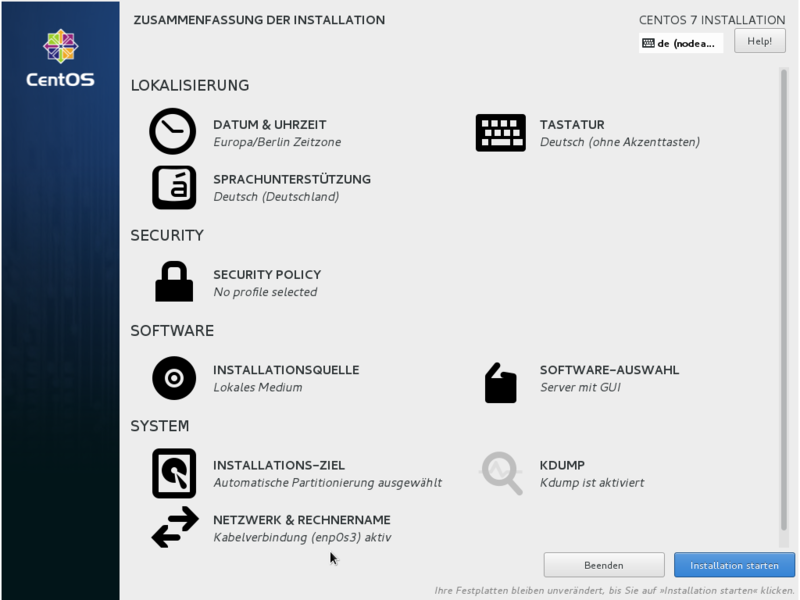This screenshot has width=800, height=600.
Task: Select the SPRACHUNTERSTÜTZUNG heading
Action: point(292,179)
